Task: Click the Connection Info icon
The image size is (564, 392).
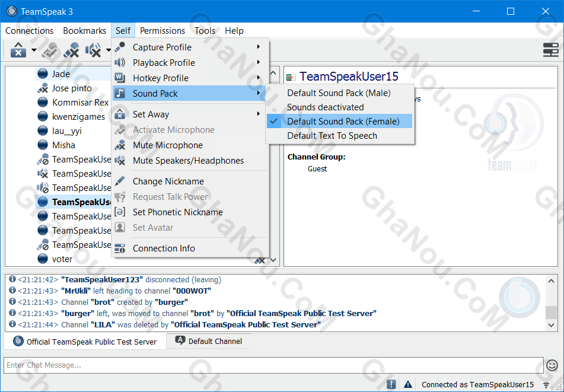Action: pyautogui.click(x=120, y=248)
